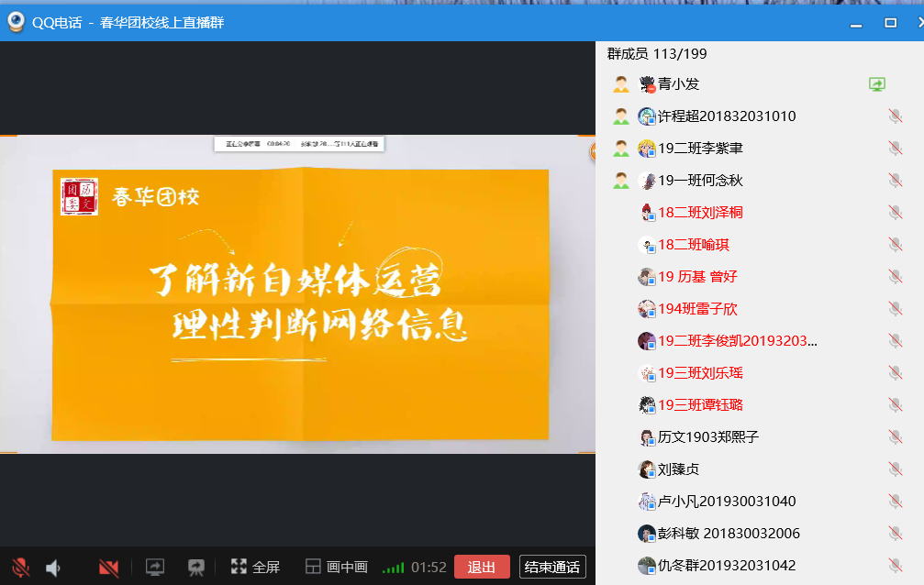Click the shared video slide 春华团校
924x585 pixels.
click(297, 293)
